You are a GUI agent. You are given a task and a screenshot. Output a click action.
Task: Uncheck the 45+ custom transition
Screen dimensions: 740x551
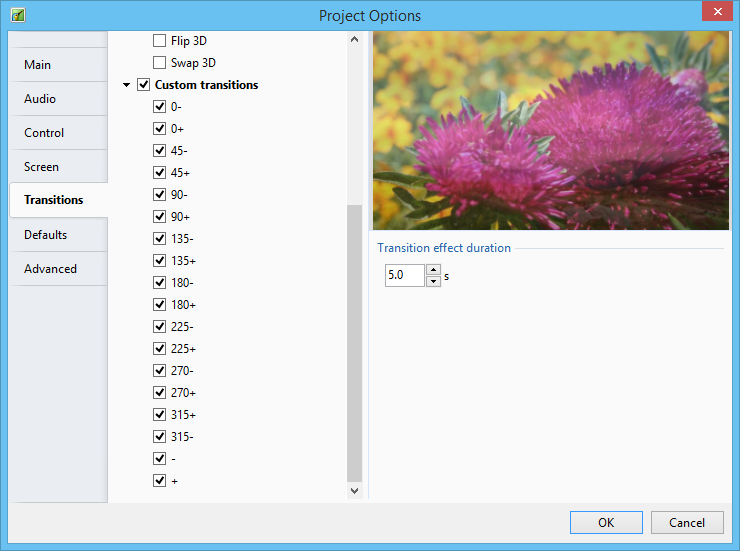click(x=159, y=173)
